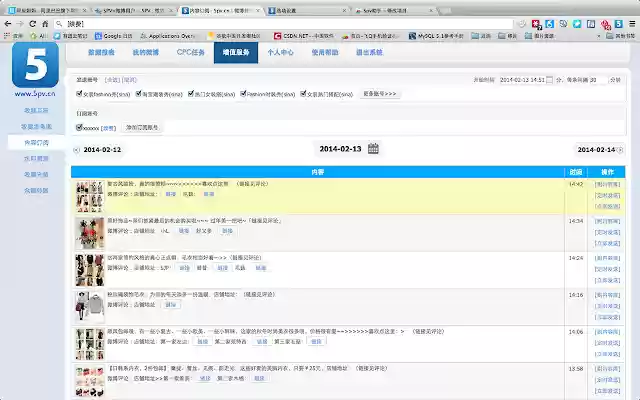Open the thumbnail of the 14:34 post
Screen dimensions: 640x400
point(90,233)
